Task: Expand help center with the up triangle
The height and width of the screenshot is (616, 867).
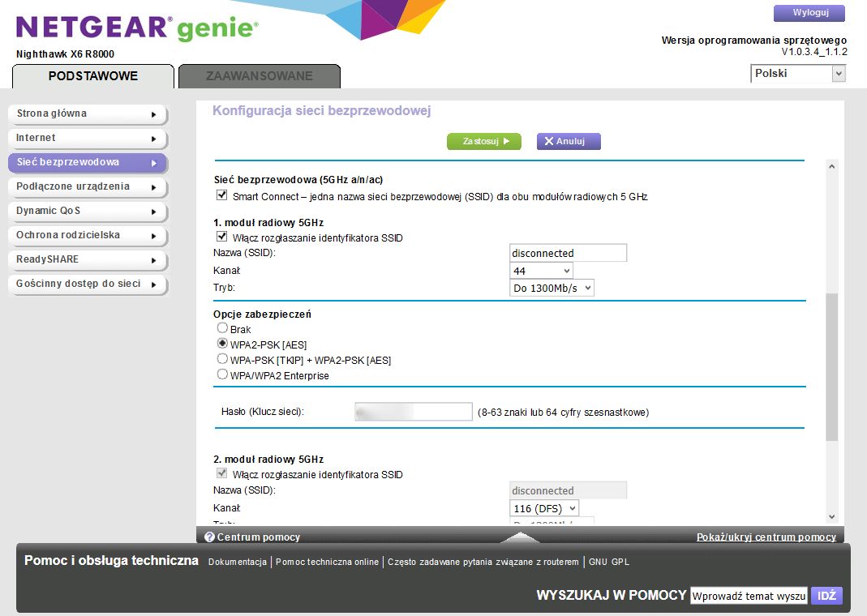Action: 519,537
